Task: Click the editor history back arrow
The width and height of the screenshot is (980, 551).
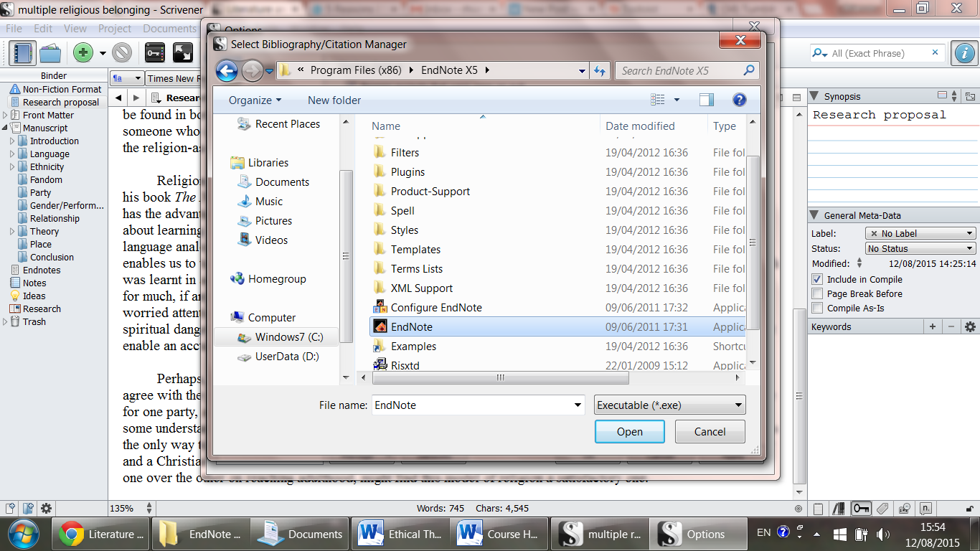Action: pos(118,98)
